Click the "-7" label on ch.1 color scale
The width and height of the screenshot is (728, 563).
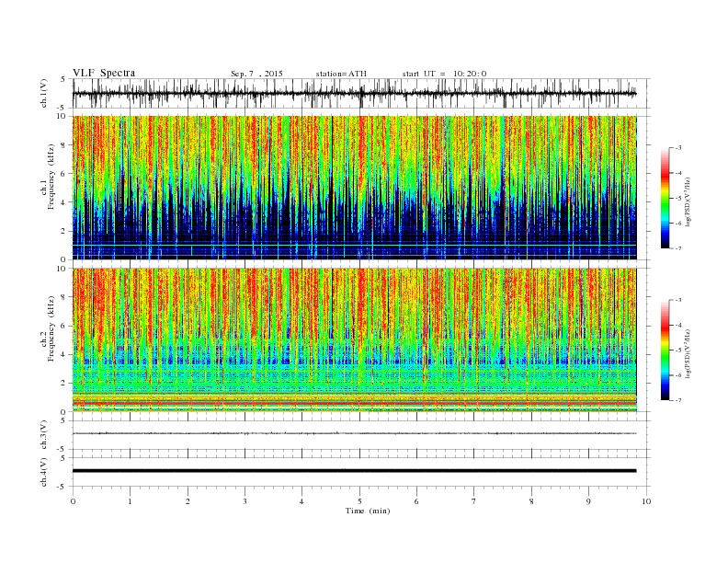(x=677, y=248)
